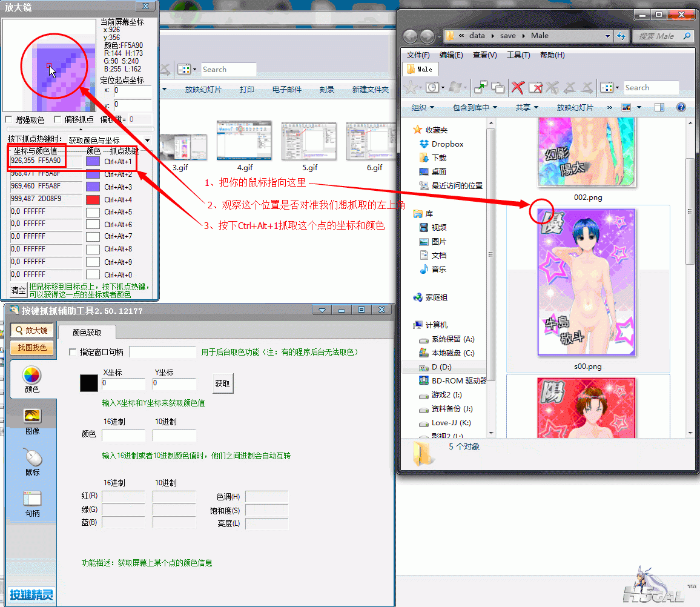Click the 按键抓抓 title bar down-arrow button

point(322,310)
